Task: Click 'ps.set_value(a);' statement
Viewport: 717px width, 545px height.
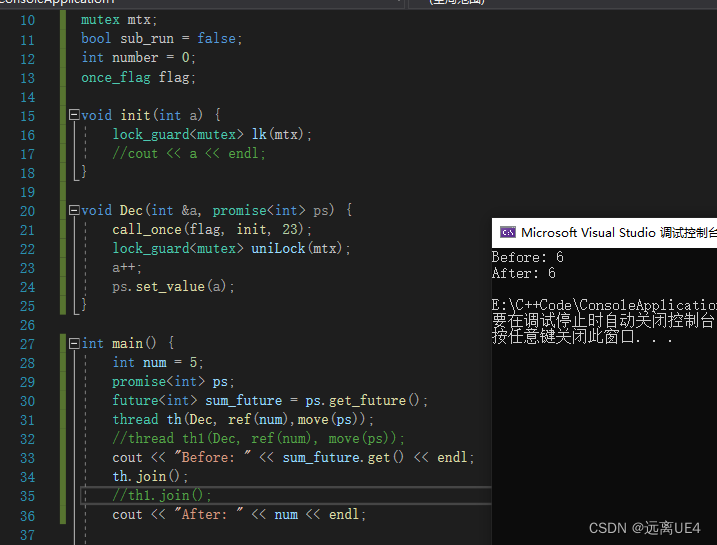Action: pyautogui.click(x=173, y=286)
